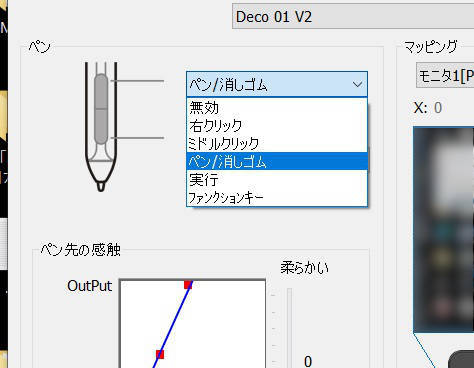
Task: Click the monitor mapping preview thumbnail
Action: coord(443,229)
